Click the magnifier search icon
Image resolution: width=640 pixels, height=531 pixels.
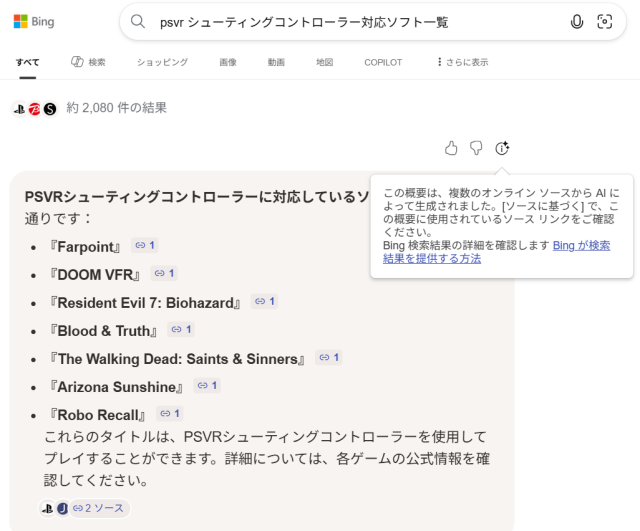pos(139,22)
